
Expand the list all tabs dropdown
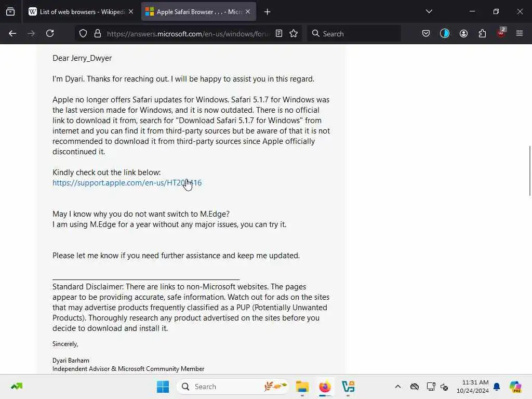click(429, 11)
